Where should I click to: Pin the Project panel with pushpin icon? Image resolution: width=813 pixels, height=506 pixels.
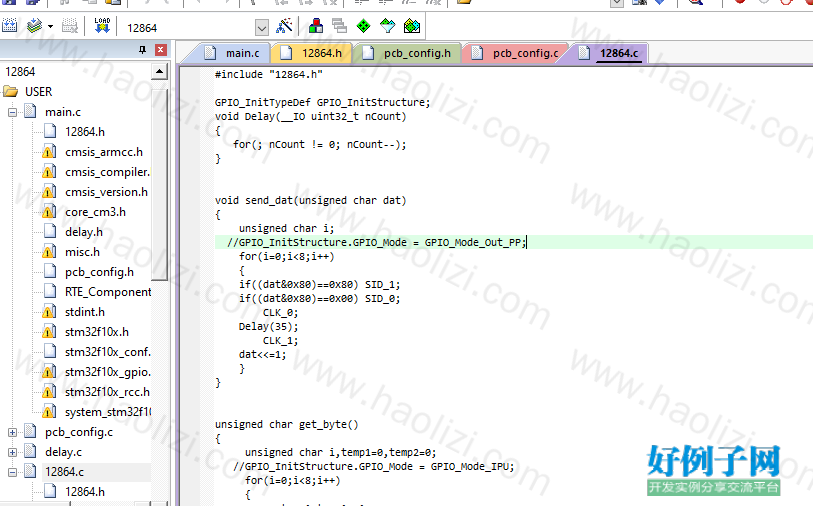(143, 50)
